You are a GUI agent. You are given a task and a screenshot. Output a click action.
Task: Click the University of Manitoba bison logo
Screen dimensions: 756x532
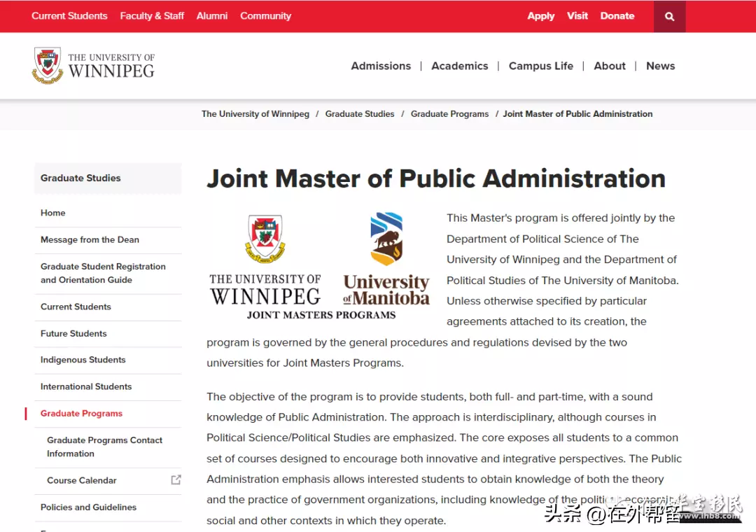point(386,239)
